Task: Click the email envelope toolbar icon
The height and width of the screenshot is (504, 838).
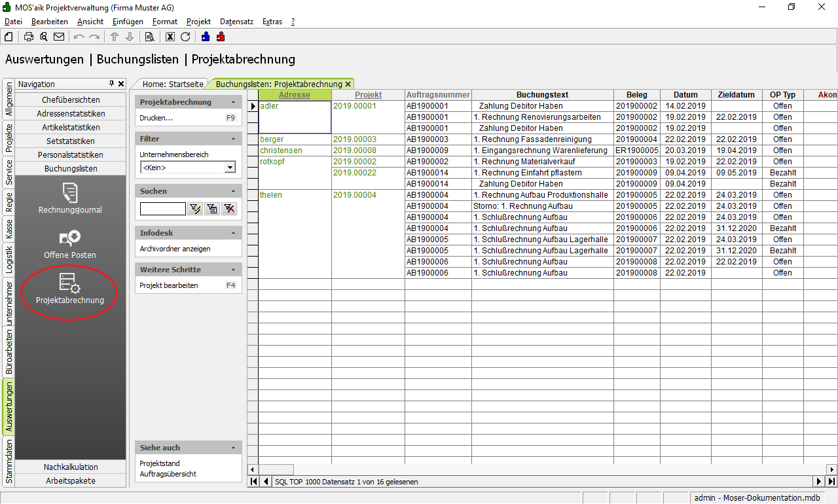Action: pos(59,37)
